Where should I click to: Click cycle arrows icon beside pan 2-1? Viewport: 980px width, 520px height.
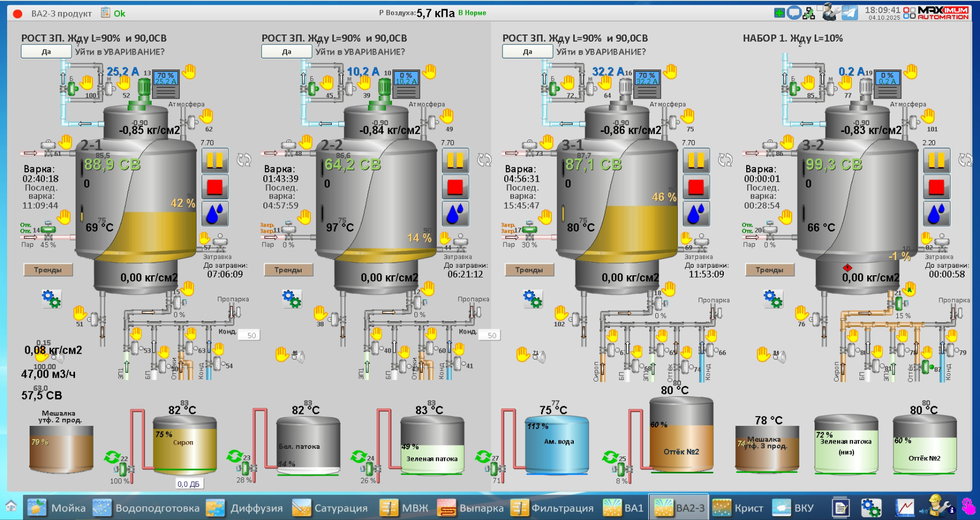[x=244, y=160]
